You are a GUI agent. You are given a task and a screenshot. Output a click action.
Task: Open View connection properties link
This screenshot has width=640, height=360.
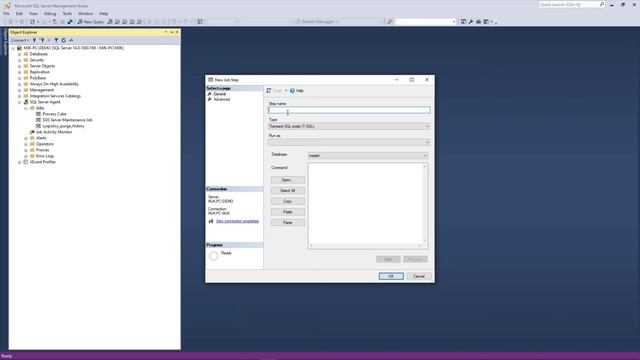point(237,221)
